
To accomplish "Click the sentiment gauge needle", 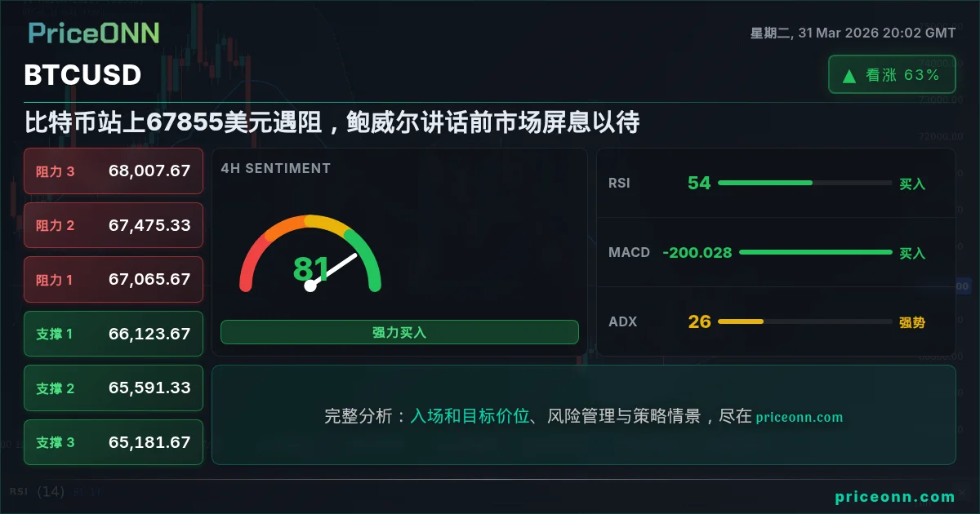I will coord(333,270).
